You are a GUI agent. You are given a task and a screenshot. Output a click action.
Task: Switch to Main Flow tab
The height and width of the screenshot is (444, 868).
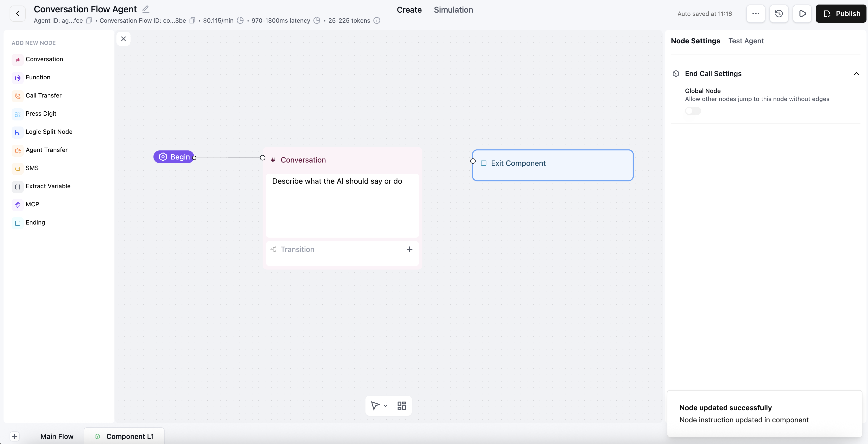(57, 436)
